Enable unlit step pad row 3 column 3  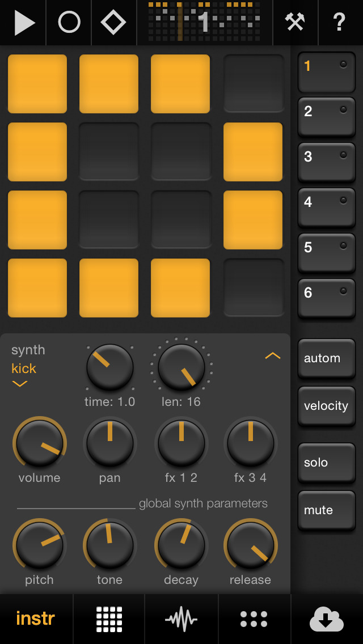(x=180, y=220)
